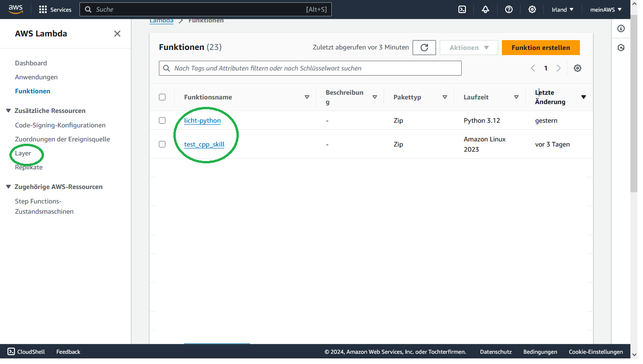The image size is (643, 364).
Task: Open Code-Signing-Konfigurationen
Action: point(60,125)
